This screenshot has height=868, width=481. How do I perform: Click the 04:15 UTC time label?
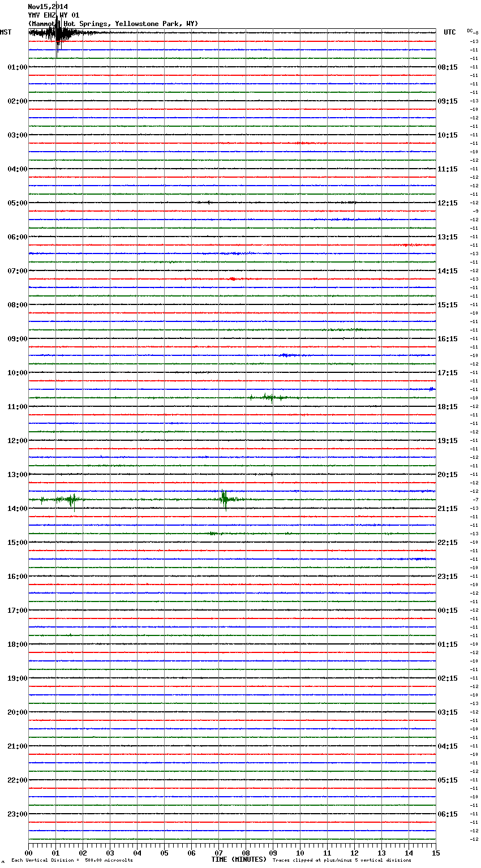448,746
